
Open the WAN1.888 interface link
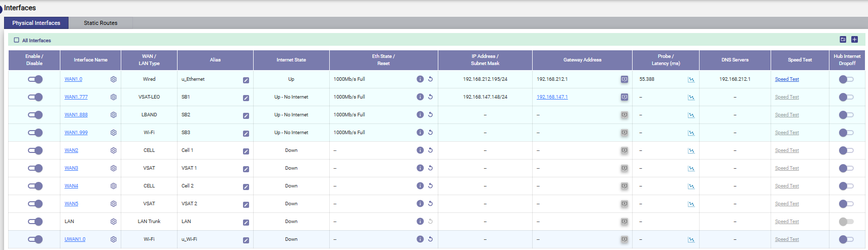point(76,115)
